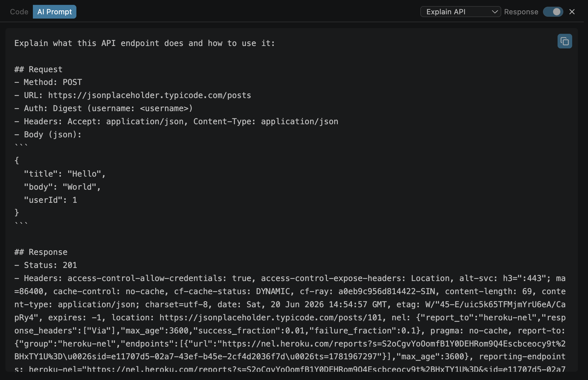This screenshot has width=588, height=380.
Task: Click the Response label next to switch
Action: (x=521, y=12)
